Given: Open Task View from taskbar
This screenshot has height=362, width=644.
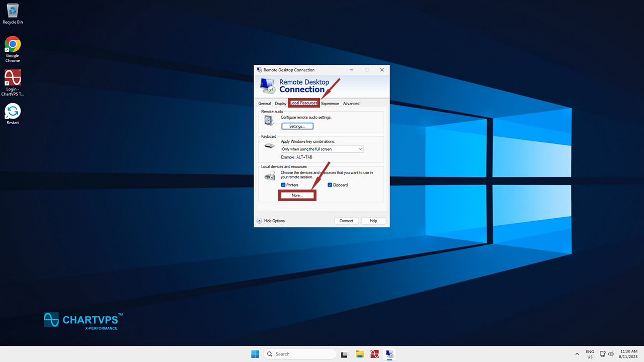Looking at the screenshot, I should [345, 354].
